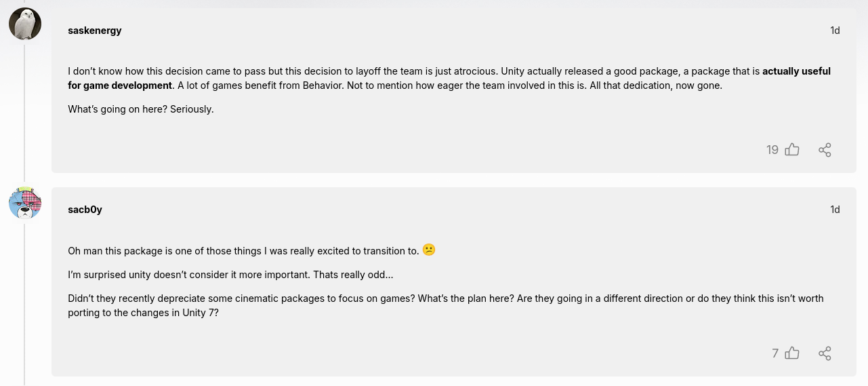Screen dimensions: 868x386
Task: Like saskenergy's post with thumbs-up icon
Action: [792, 150]
